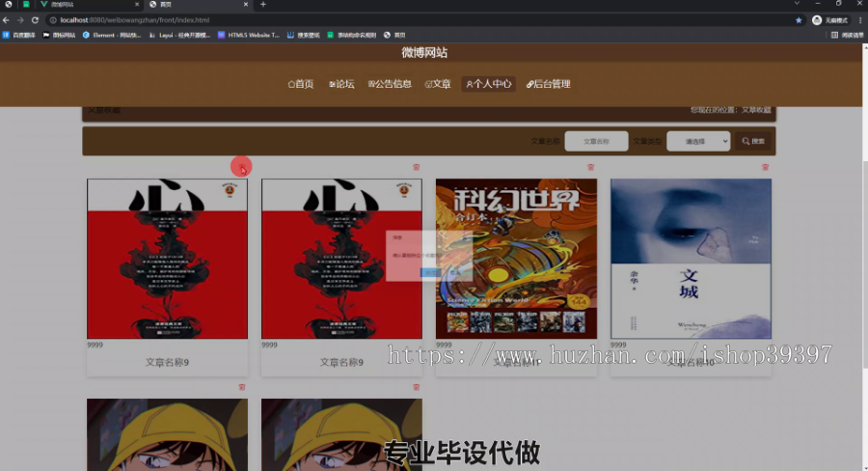This screenshot has height=471, width=868.
Task: Click the 搜索 search button
Action: click(753, 141)
